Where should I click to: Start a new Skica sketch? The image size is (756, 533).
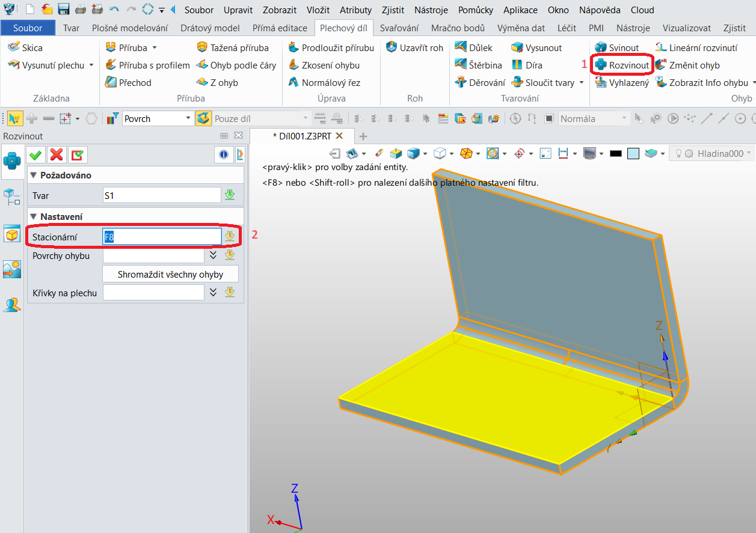[25, 47]
